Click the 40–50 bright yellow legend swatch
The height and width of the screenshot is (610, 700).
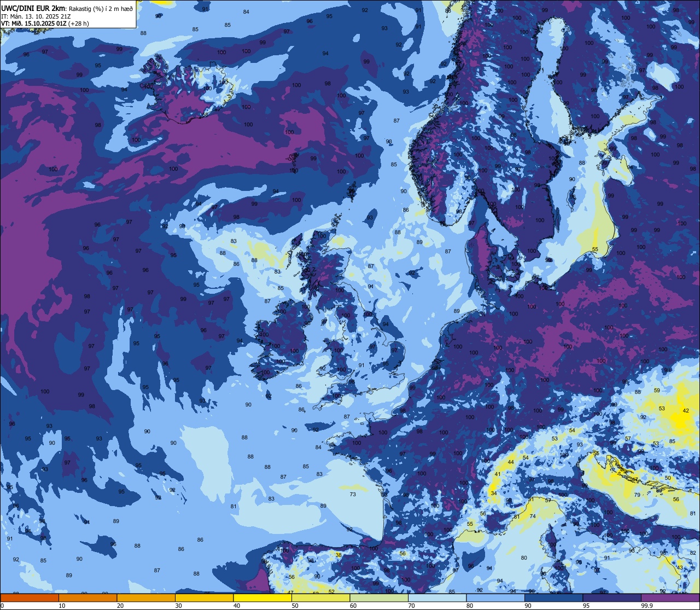262,597
